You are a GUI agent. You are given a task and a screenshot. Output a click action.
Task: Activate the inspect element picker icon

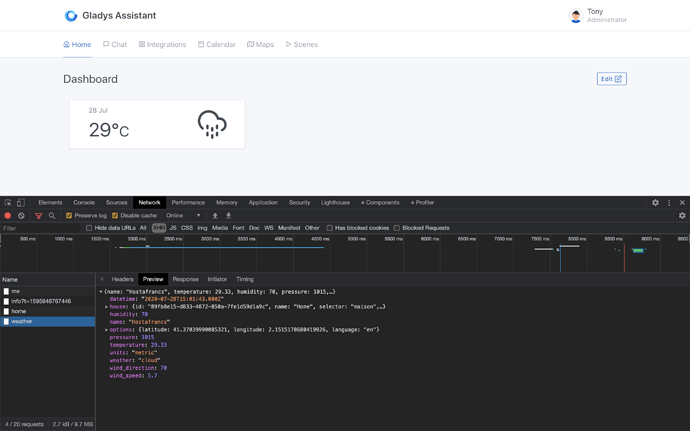8,203
